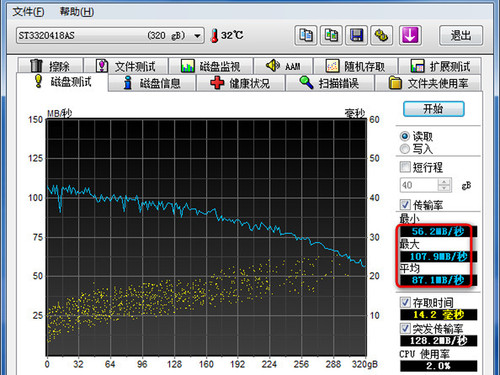Click the copy screenshot toolbar icon

click(x=331, y=35)
